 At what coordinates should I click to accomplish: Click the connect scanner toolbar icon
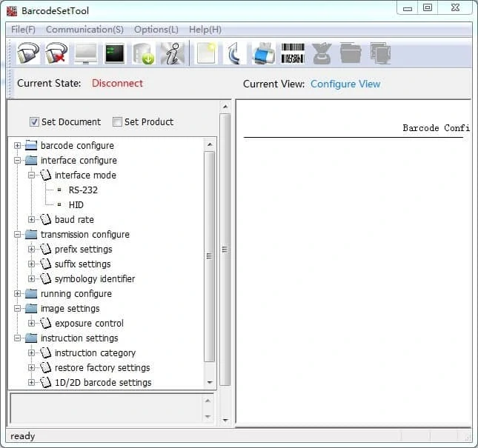click(28, 53)
